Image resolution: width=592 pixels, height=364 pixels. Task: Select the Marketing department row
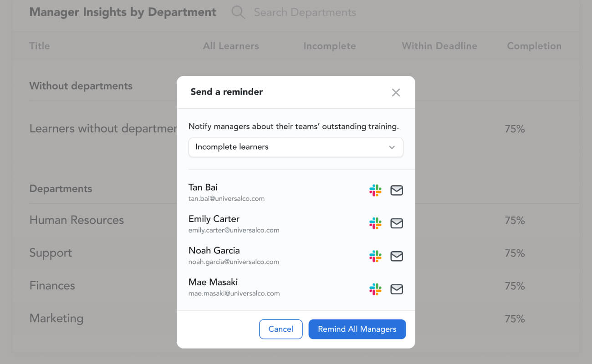click(x=56, y=318)
